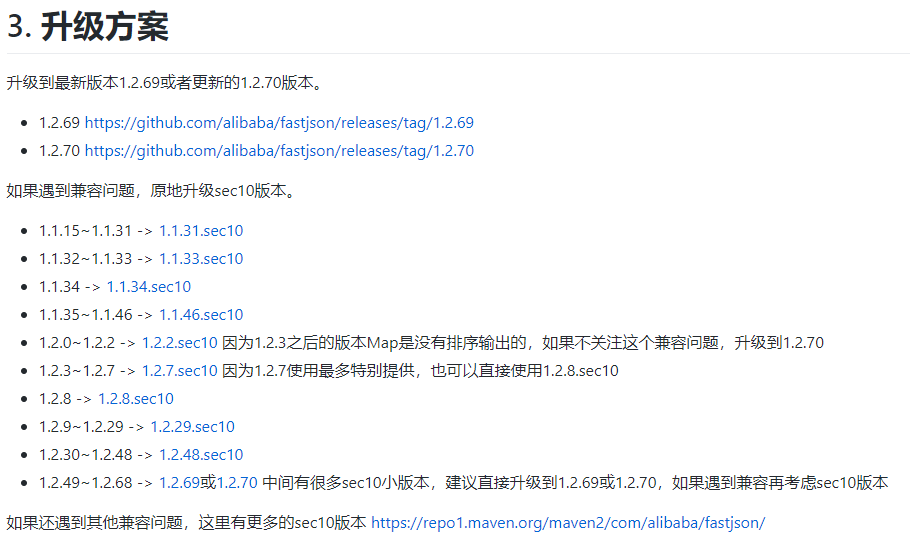Click the text '1.1.32~1.1.33 ->'
The width and height of the screenshot is (910, 542).
96,259
